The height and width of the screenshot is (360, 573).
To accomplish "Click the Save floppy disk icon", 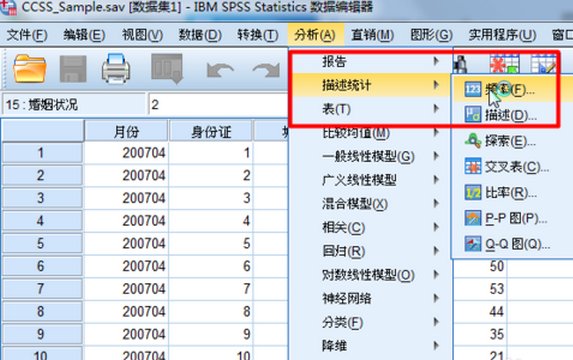I will pyautogui.click(x=73, y=68).
